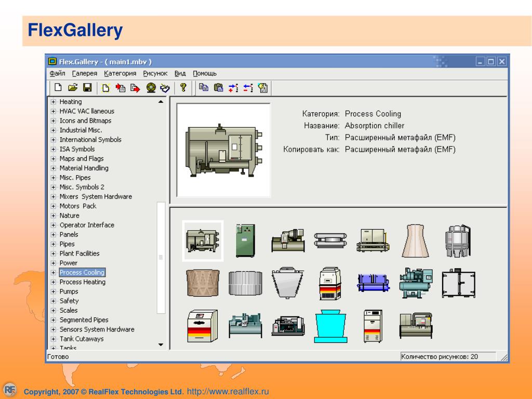The height and width of the screenshot is (399, 532).
Task: Select HVAC VAC llaneous category
Action: 87,111
